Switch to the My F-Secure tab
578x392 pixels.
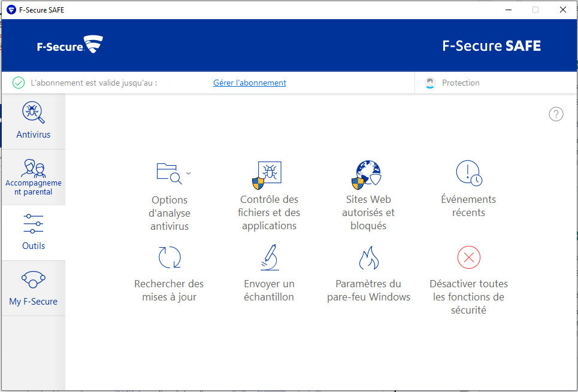33,288
